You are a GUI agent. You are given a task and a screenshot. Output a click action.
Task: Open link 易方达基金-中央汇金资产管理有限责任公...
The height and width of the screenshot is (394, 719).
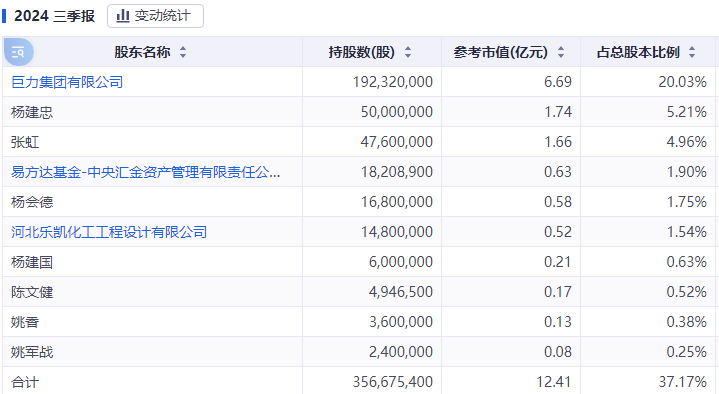click(x=145, y=172)
